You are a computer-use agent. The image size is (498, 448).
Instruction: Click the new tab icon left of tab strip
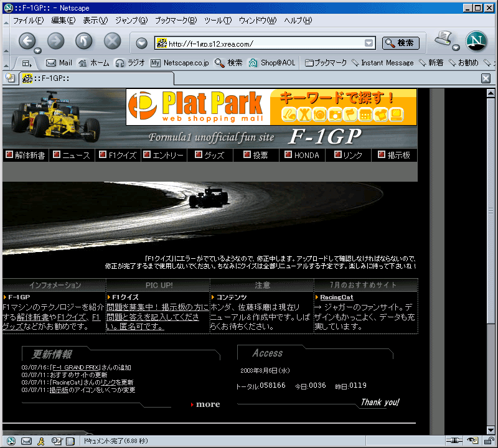click(x=11, y=78)
